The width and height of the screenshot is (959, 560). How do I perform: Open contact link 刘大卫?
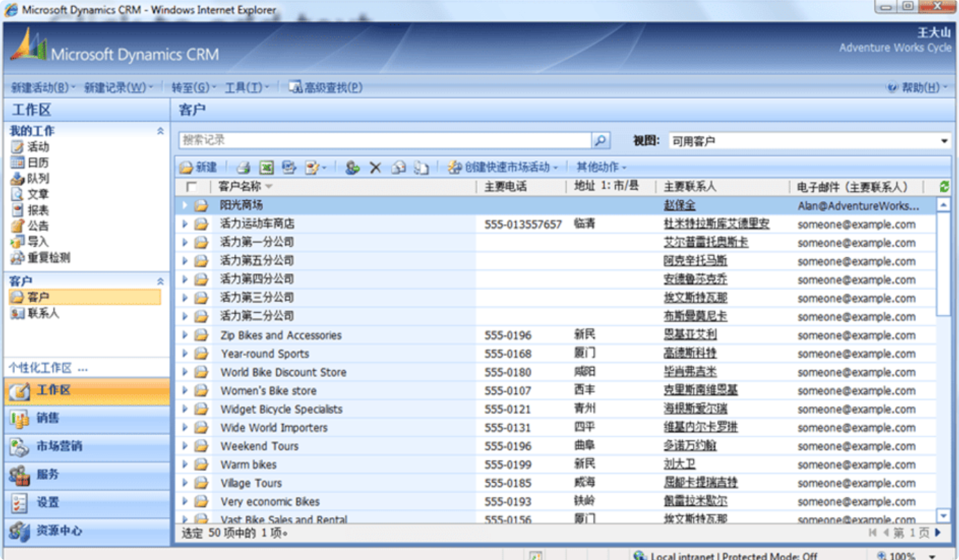[x=679, y=464]
